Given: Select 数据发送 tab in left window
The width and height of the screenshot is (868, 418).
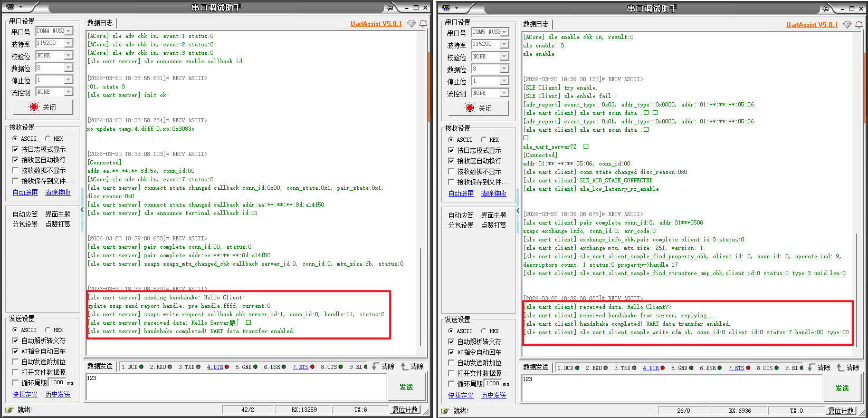Looking at the screenshot, I should coord(100,366).
